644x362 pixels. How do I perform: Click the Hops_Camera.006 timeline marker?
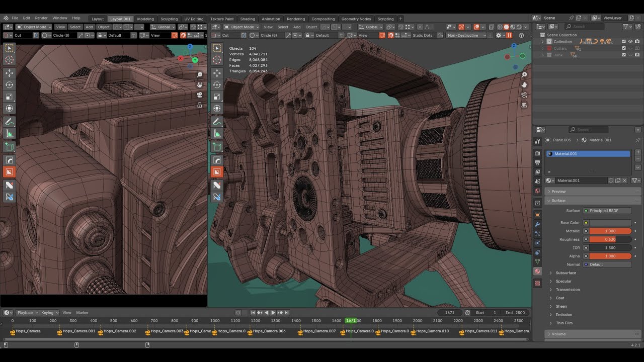[x=250, y=332]
